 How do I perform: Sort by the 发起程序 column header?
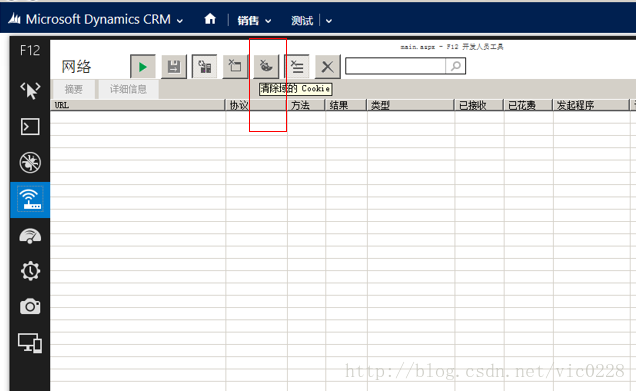591,105
